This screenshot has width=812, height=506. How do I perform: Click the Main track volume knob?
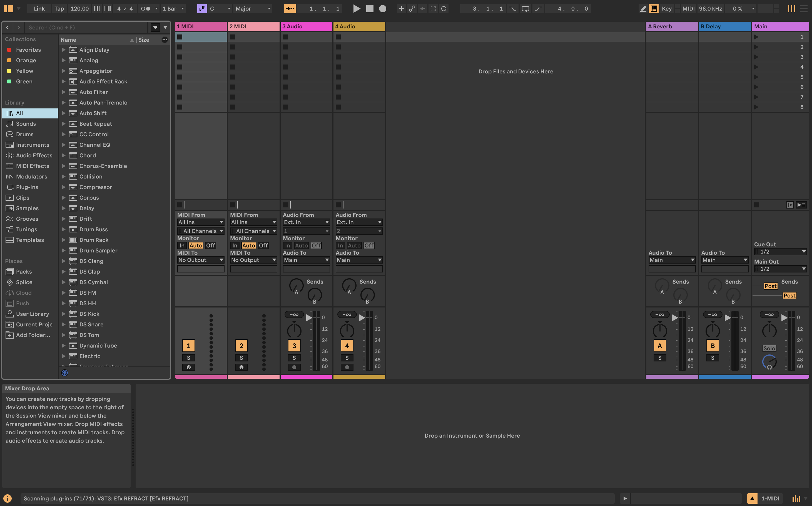point(769,331)
